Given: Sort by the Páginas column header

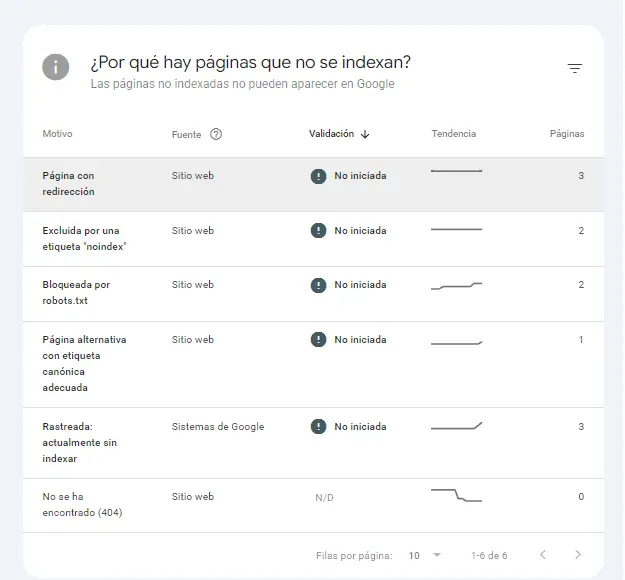Looking at the screenshot, I should coord(567,134).
